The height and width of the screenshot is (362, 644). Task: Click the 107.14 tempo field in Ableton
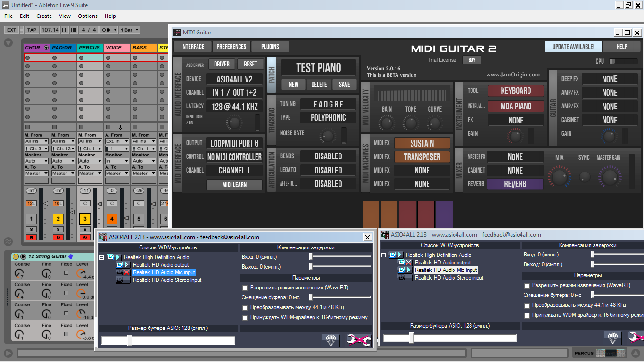[50, 30]
